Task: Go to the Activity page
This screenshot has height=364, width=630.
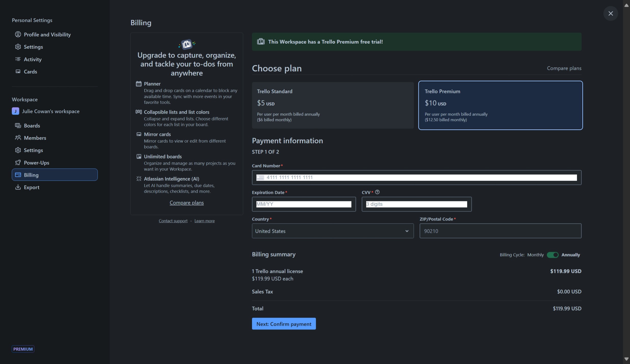Action: click(x=55, y=59)
